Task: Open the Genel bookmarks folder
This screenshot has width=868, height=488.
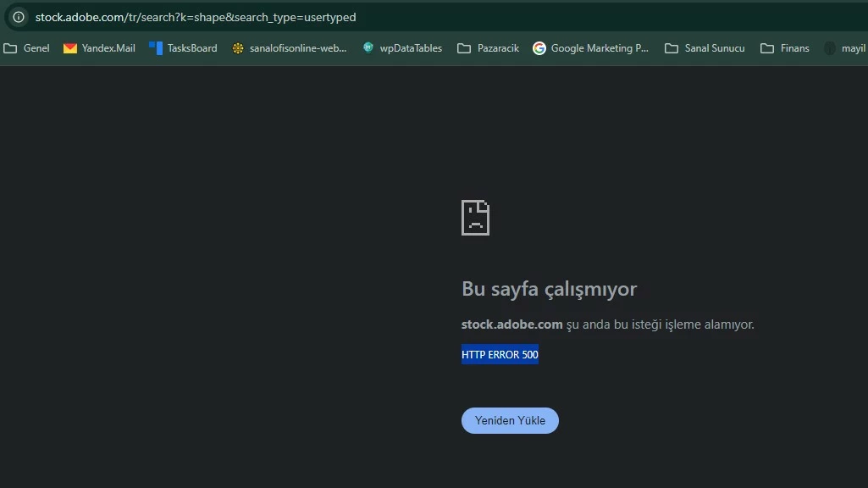Action: (x=26, y=48)
